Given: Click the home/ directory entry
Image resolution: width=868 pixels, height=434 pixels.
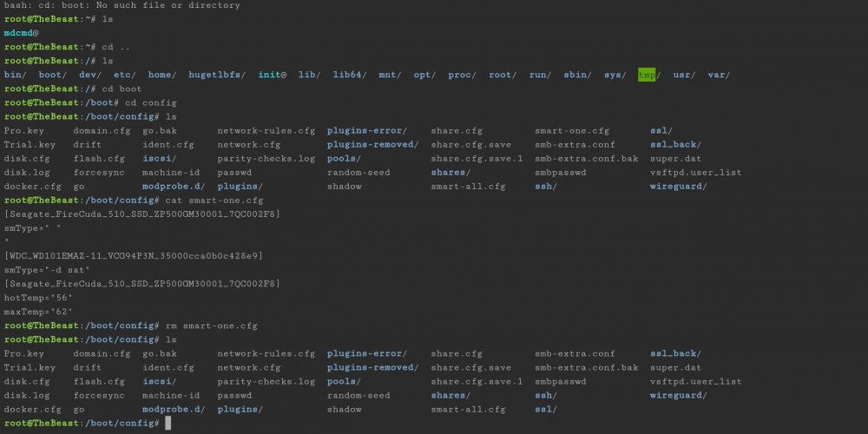Looking at the screenshot, I should coord(162,75).
